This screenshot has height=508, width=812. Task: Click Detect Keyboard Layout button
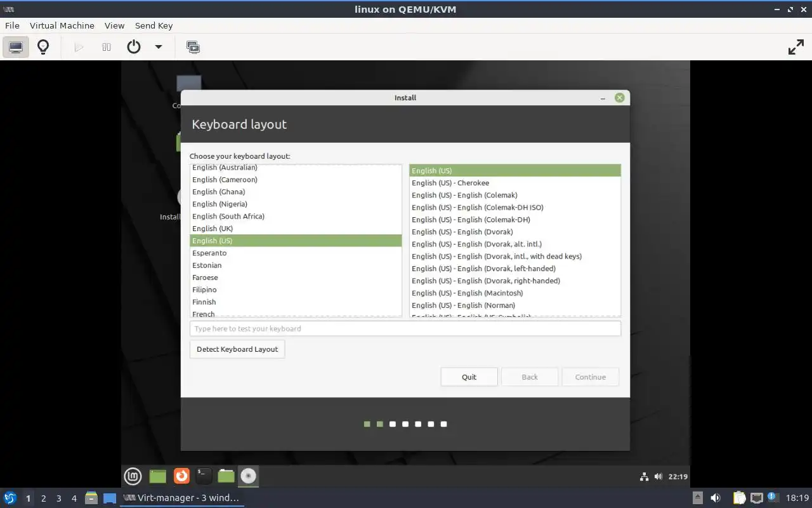[237, 349]
